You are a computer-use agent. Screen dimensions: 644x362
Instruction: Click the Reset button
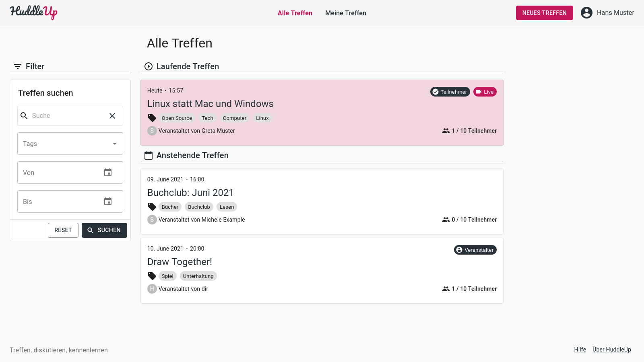(x=63, y=230)
